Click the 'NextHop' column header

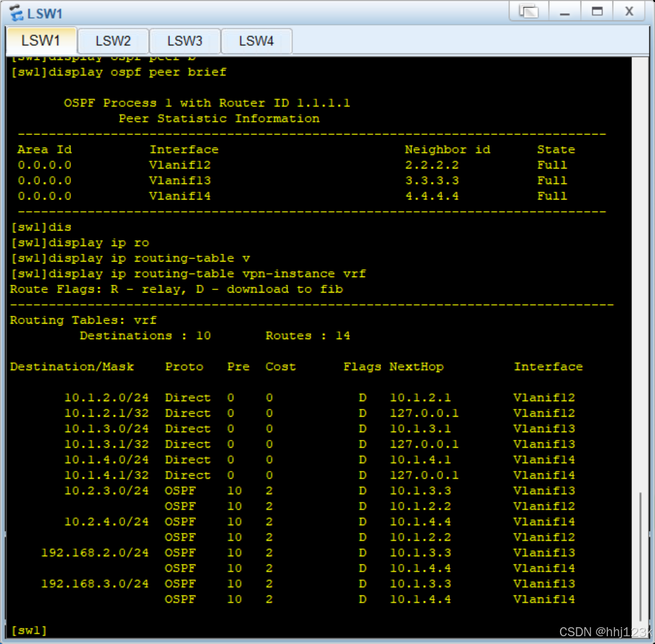(417, 367)
